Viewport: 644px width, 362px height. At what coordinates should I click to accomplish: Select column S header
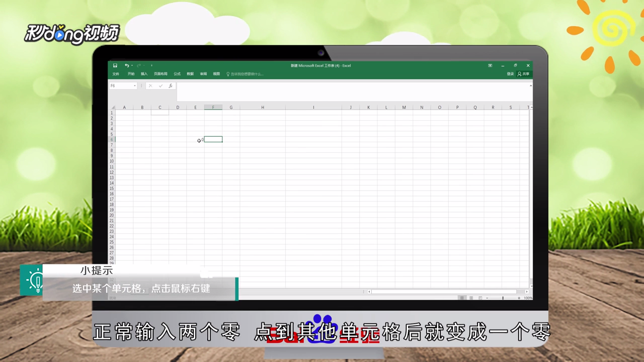(511, 108)
